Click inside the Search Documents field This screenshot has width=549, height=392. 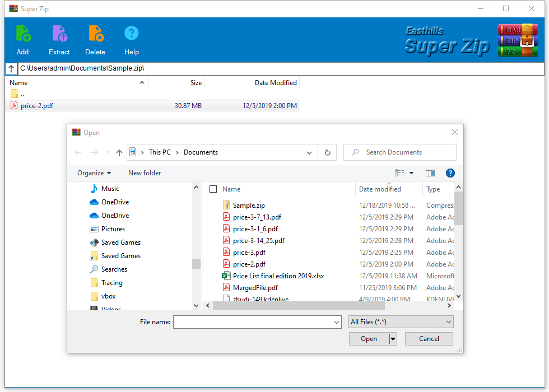pyautogui.click(x=400, y=152)
